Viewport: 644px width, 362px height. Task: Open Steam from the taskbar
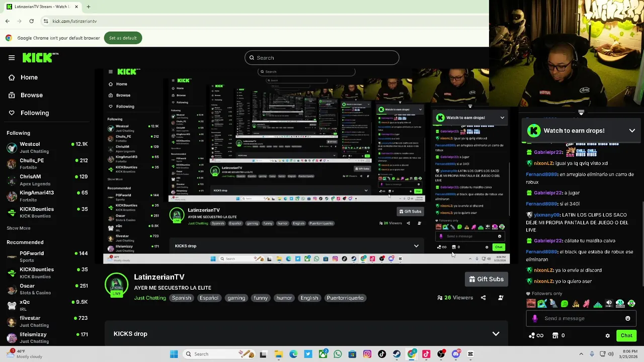tap(397, 354)
